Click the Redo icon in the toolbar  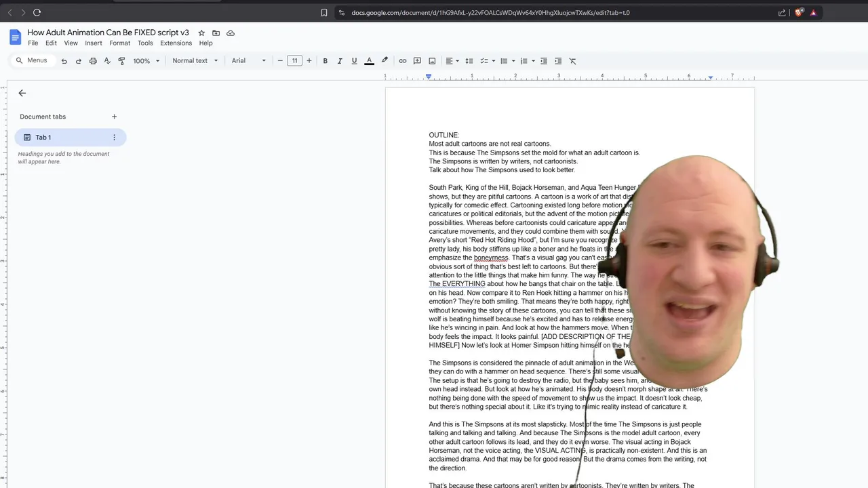coord(79,61)
